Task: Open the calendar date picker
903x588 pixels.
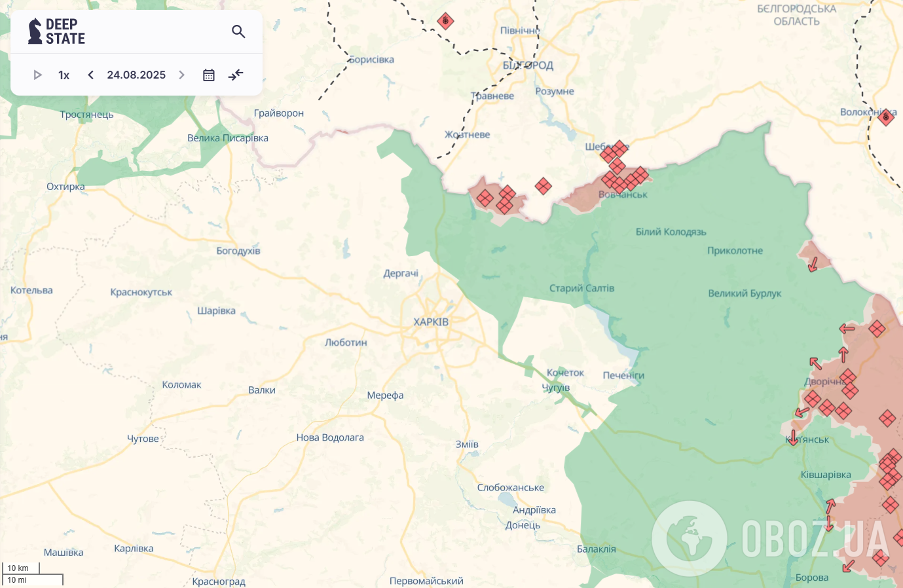Action: pos(209,75)
